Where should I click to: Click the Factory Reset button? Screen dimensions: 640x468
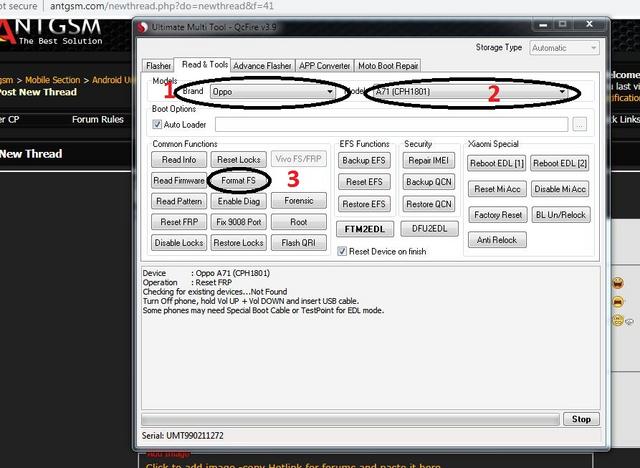click(x=498, y=215)
